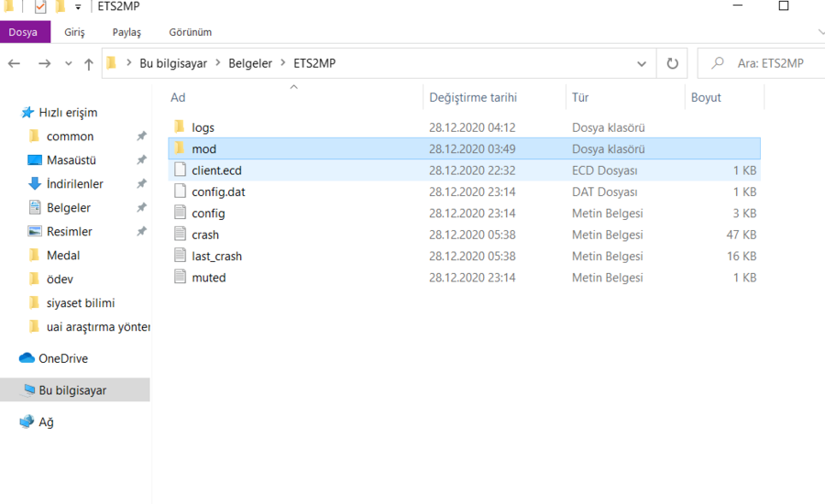Select the logs folder icon
The width and height of the screenshot is (825, 504).
coord(180,126)
